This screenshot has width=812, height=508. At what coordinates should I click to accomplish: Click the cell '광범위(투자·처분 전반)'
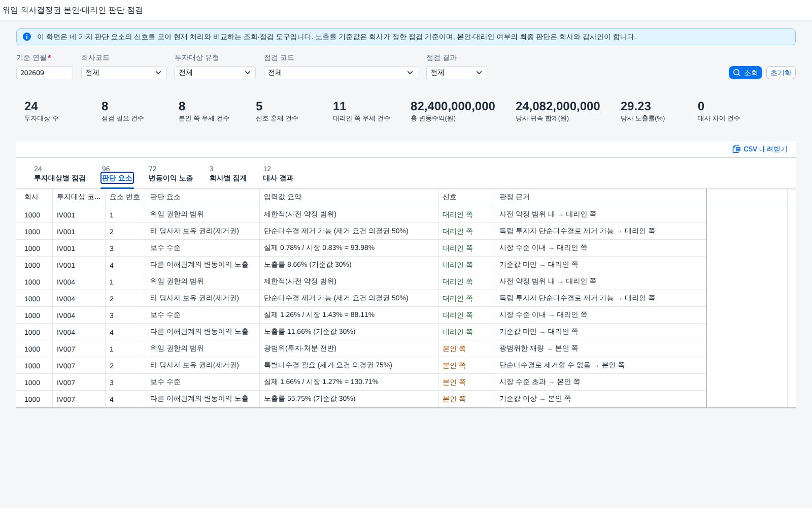(349, 348)
